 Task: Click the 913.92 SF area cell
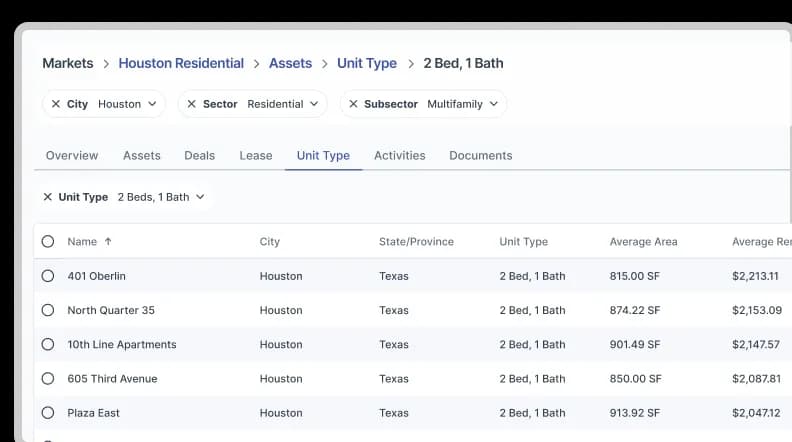click(635, 413)
